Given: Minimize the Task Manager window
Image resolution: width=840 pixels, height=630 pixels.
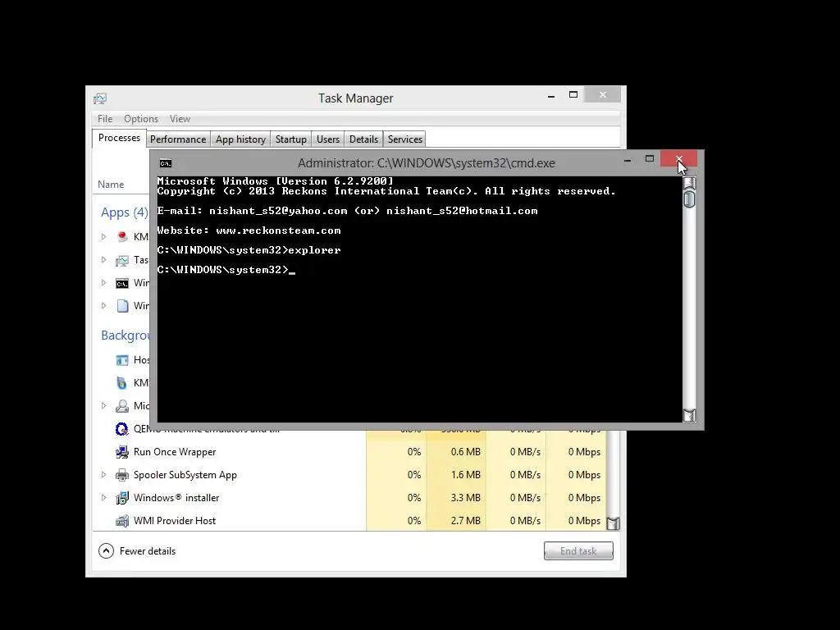Looking at the screenshot, I should click(x=551, y=95).
